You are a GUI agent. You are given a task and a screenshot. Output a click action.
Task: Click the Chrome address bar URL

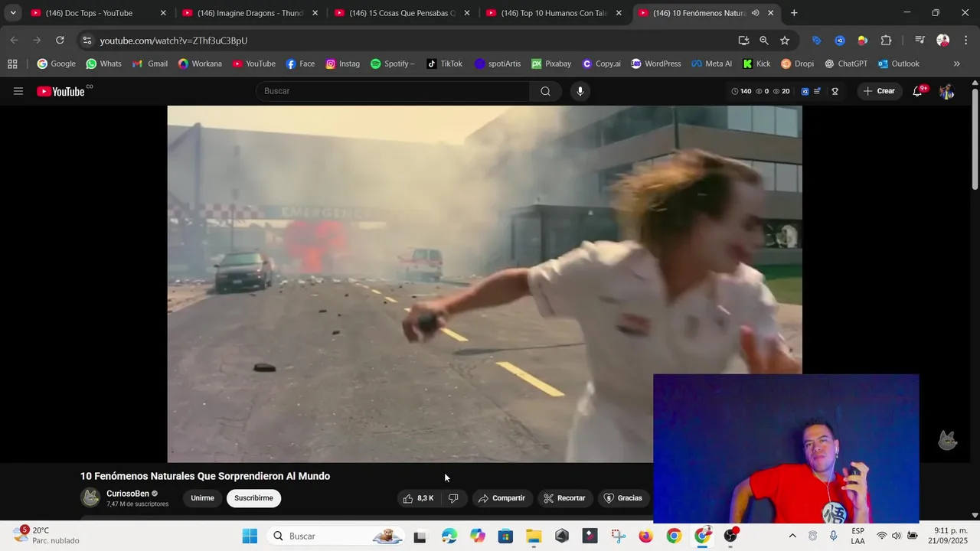[174, 40]
